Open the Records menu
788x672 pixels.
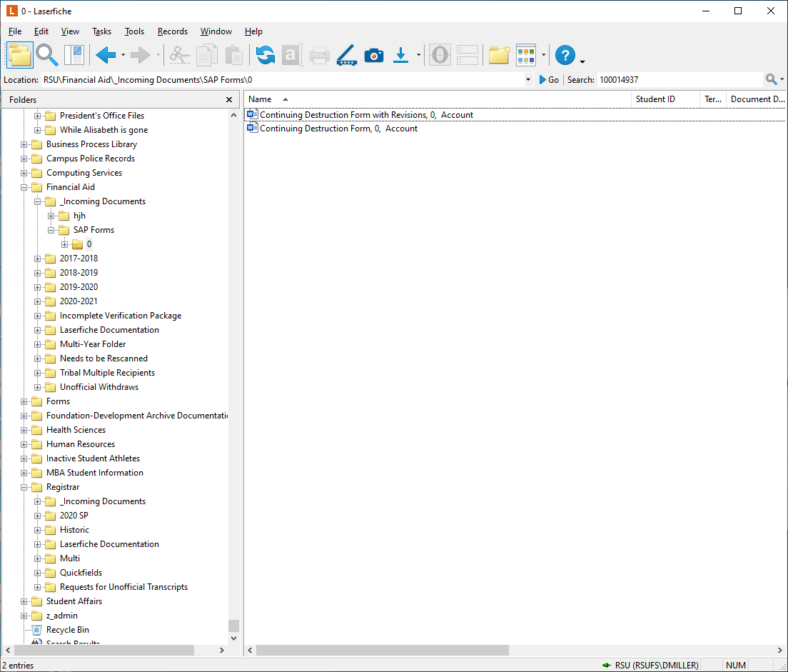[173, 31]
